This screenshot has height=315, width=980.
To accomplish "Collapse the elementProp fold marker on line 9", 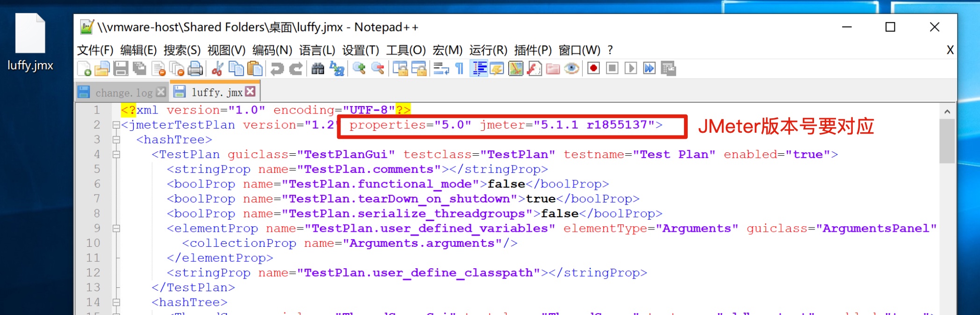I will pos(116,229).
